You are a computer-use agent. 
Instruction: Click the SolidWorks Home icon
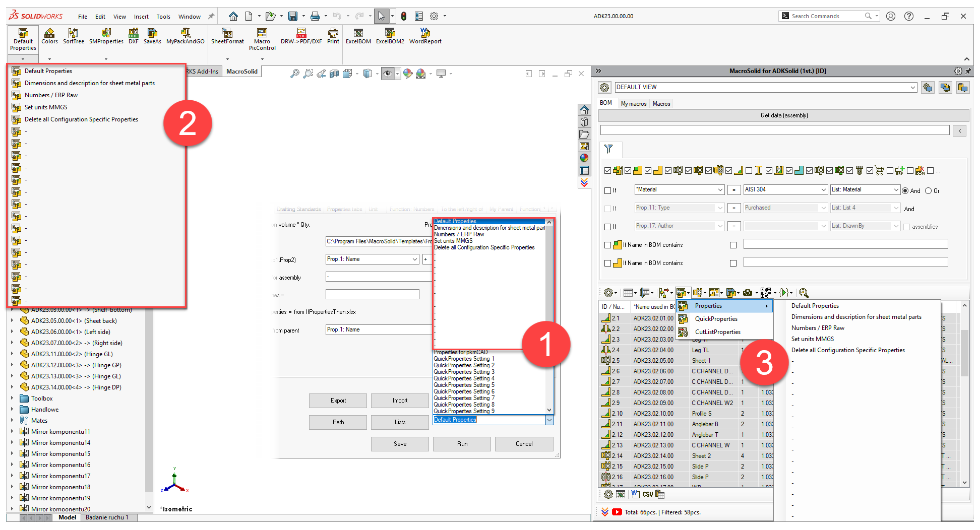pos(233,16)
